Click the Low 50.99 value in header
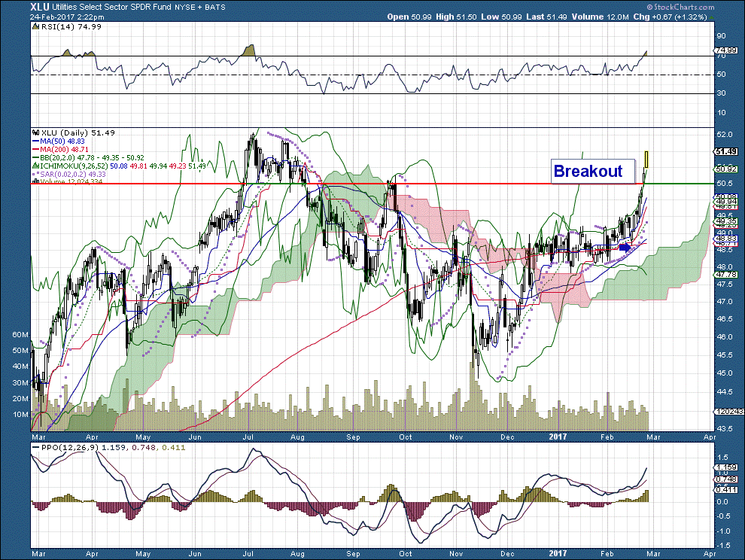Screen dimensions: 745x560 [x=501, y=17]
